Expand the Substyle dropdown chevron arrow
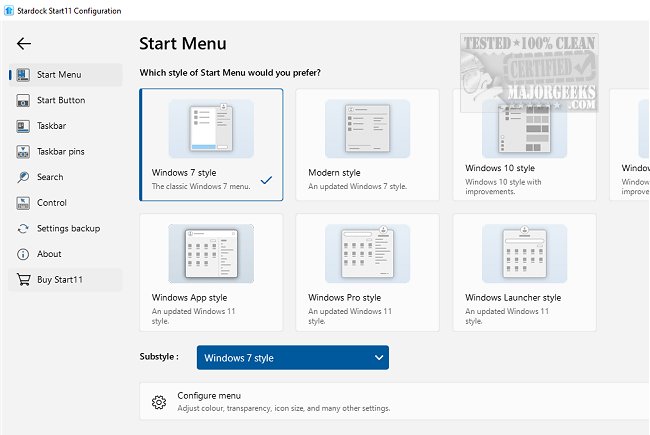The height and width of the screenshot is (435, 650). pyautogui.click(x=378, y=358)
